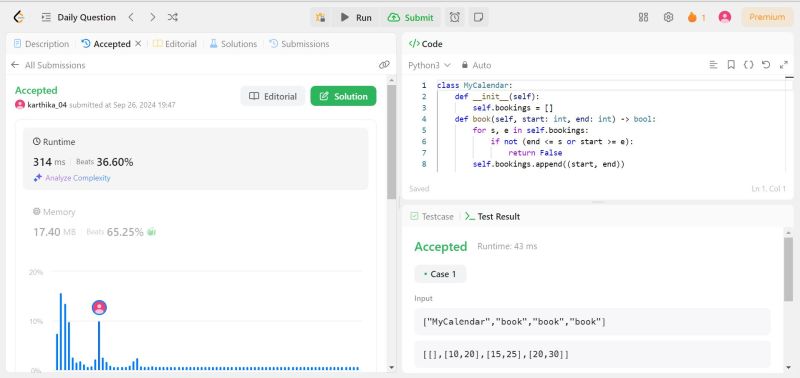Open the notes icon beside timer
800x378 pixels.
pyautogui.click(x=478, y=17)
